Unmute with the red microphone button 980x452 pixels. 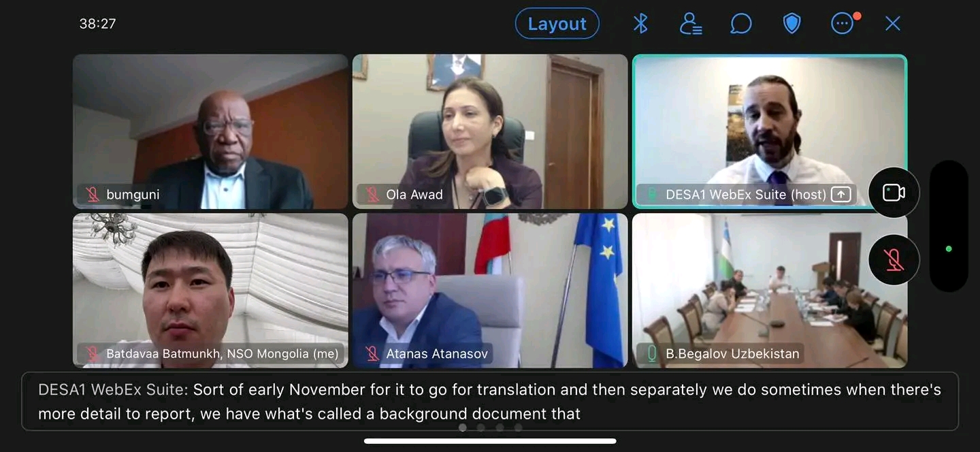pyautogui.click(x=894, y=259)
